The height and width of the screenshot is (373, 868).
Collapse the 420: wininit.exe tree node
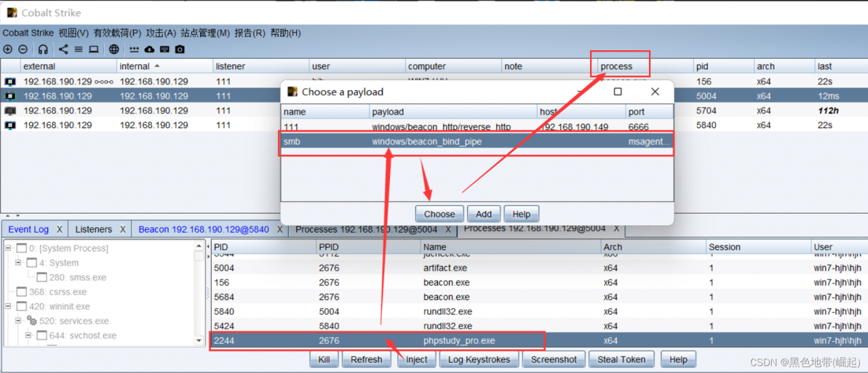[9, 307]
